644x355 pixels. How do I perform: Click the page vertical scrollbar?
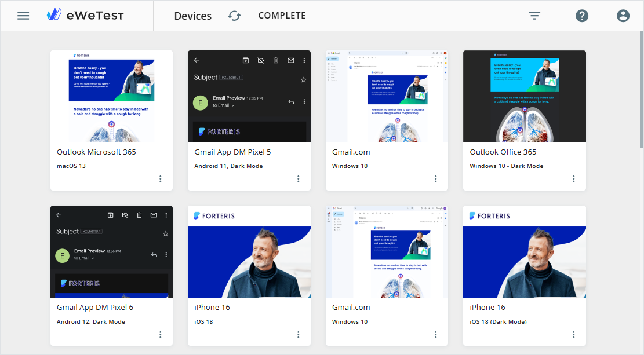641,87
